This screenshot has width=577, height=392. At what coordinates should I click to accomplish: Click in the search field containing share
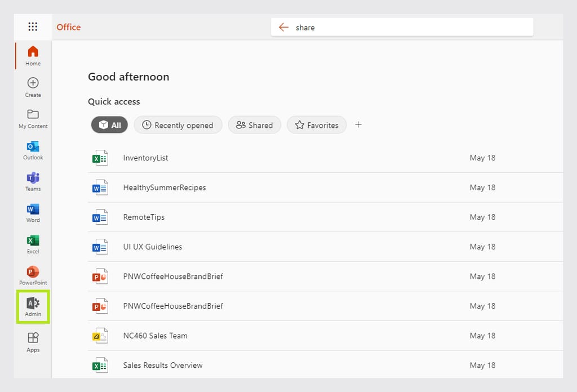point(402,27)
